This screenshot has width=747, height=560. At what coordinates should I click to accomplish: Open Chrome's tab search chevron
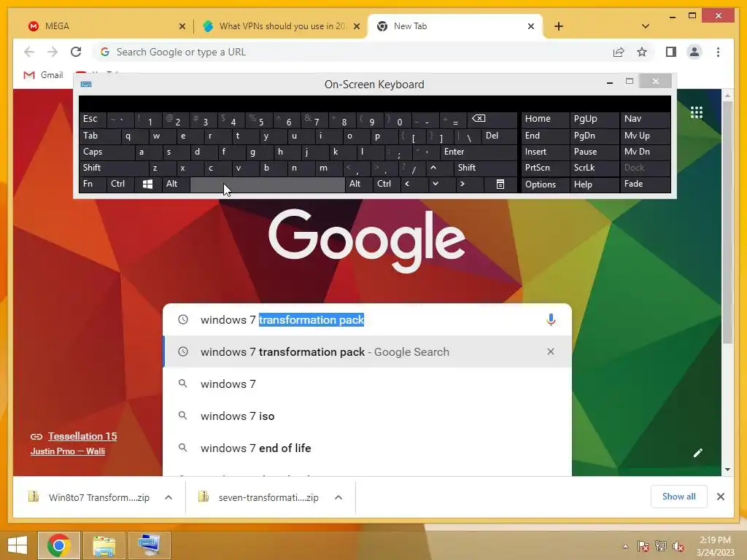tap(646, 26)
